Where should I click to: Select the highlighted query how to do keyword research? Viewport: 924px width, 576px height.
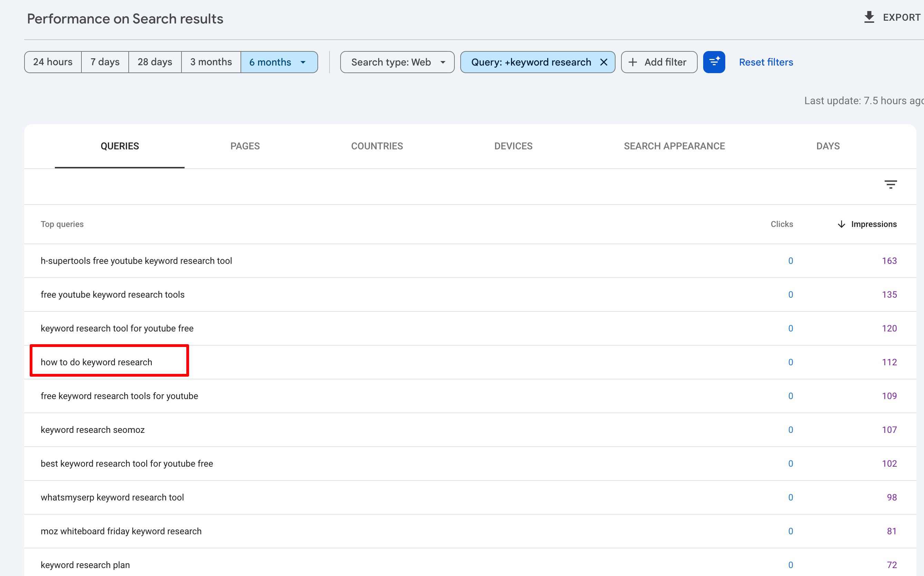click(x=96, y=362)
